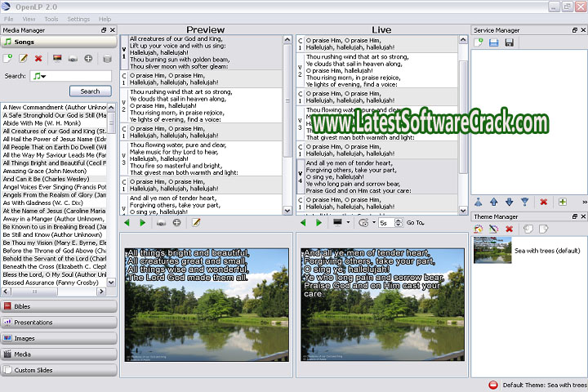The height and width of the screenshot is (392, 588).
Task: Edit the selected theme icon
Action: [x=494, y=229]
